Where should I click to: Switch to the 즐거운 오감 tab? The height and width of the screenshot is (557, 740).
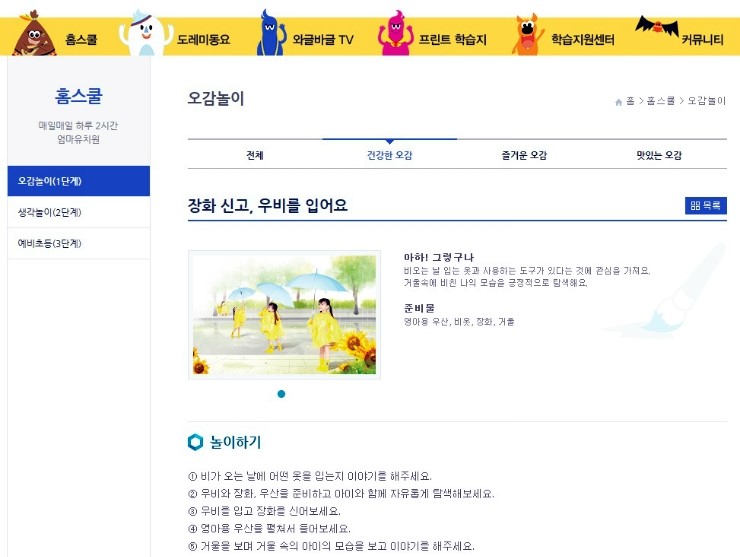[x=524, y=155]
